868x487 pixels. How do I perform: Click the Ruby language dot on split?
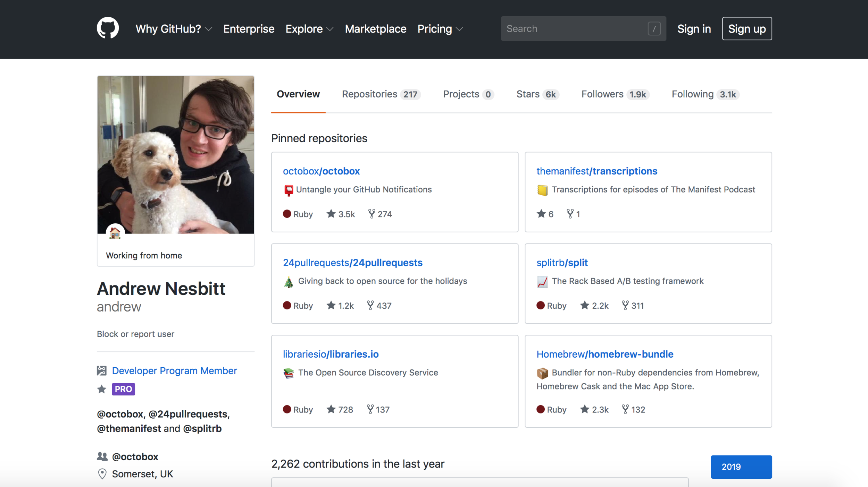coord(541,305)
